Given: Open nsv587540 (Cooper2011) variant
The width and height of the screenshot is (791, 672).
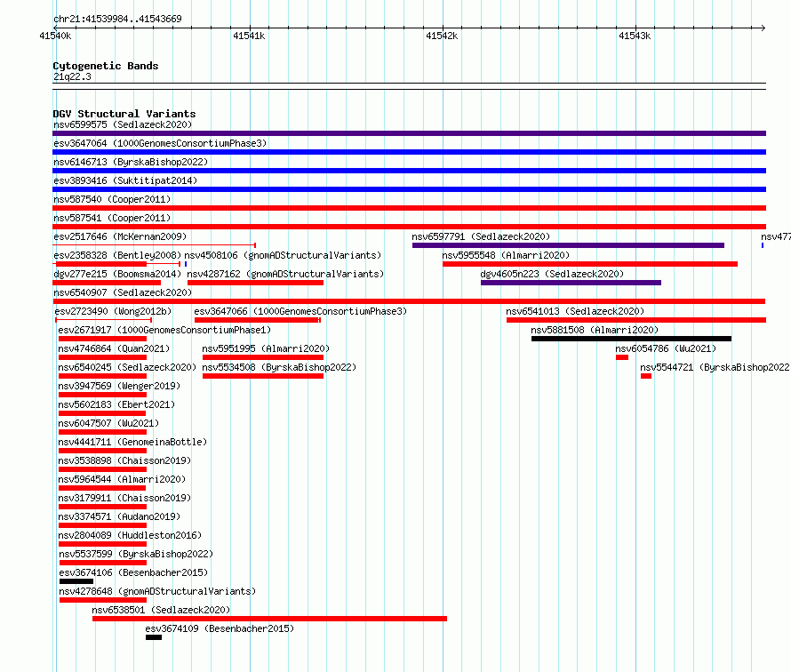Looking at the screenshot, I should [x=112, y=199].
